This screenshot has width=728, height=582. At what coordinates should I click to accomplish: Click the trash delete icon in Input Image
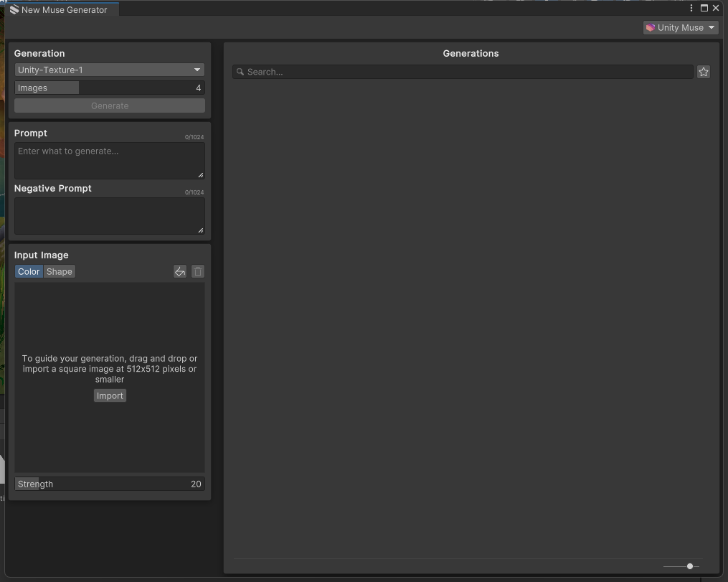point(198,271)
